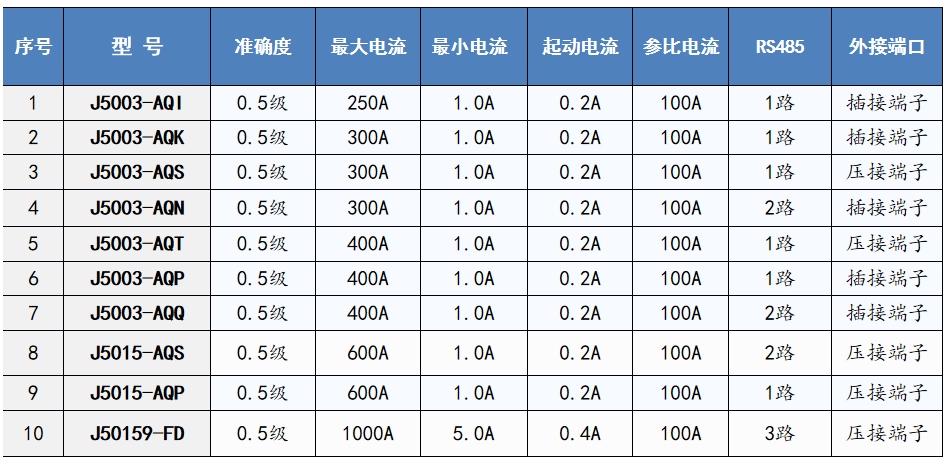Click the 3路 RS485 cell
This screenshot has width=952, height=464.
780,434
